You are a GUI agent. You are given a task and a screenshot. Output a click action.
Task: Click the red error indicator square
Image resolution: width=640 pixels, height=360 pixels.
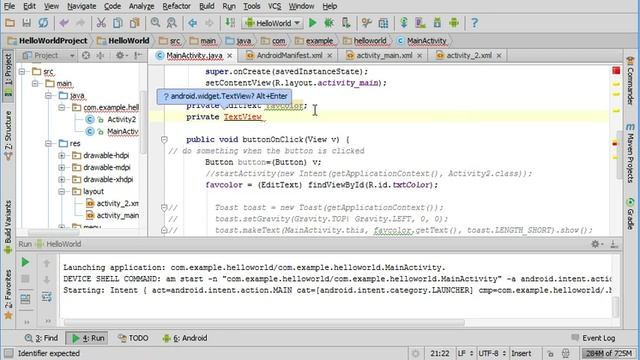(616, 71)
